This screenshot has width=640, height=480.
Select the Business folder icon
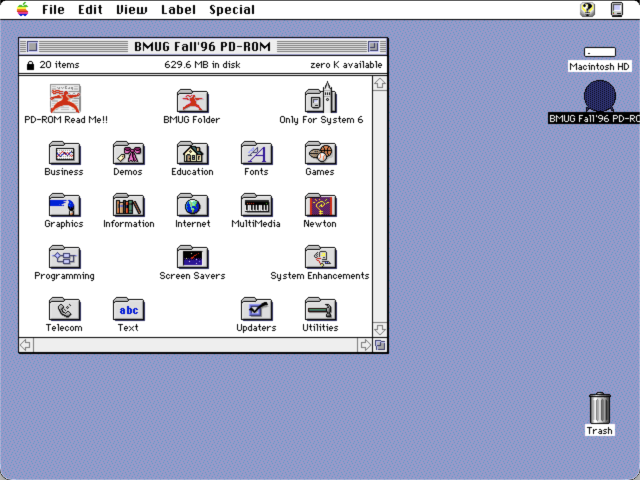(64, 153)
